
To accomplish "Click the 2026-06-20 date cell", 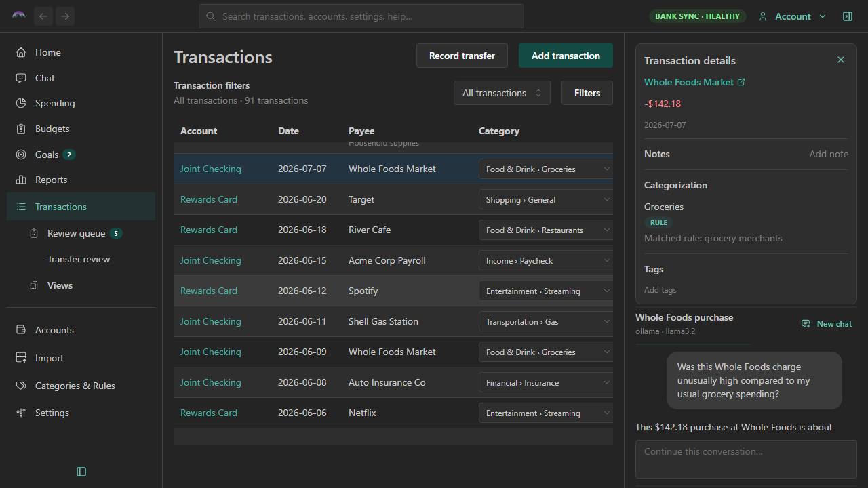I will click(x=302, y=199).
